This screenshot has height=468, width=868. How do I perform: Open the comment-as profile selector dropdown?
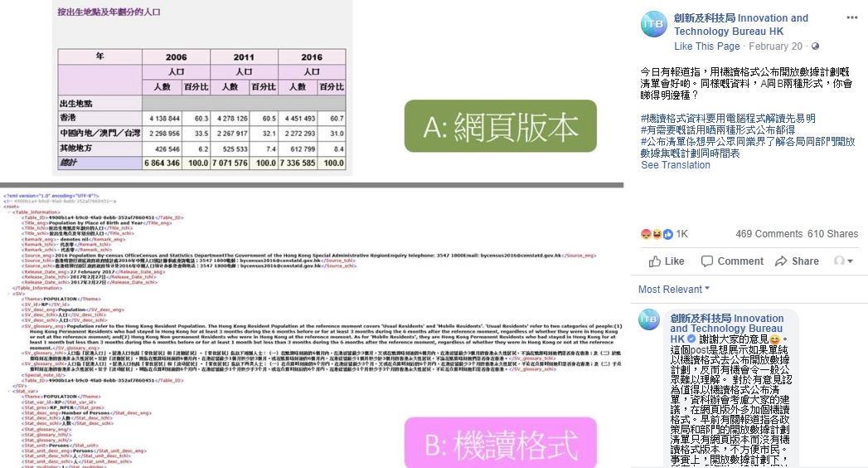click(844, 261)
